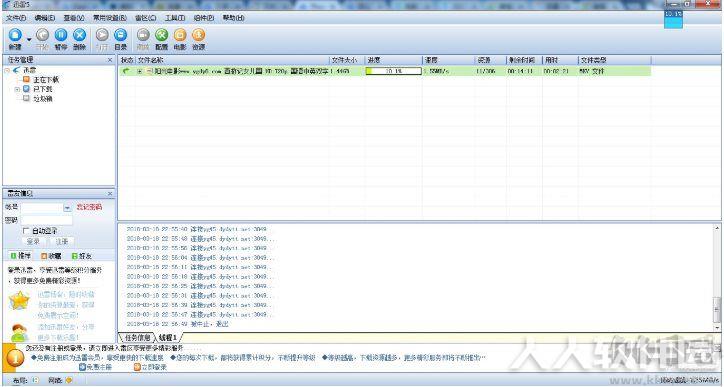Select 垃圾箱 recycle bin in task tree

42,99
